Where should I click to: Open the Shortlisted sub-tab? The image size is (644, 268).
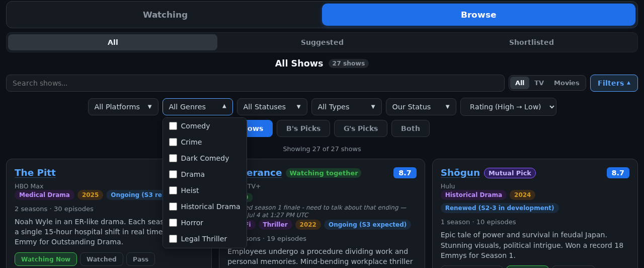(531, 42)
